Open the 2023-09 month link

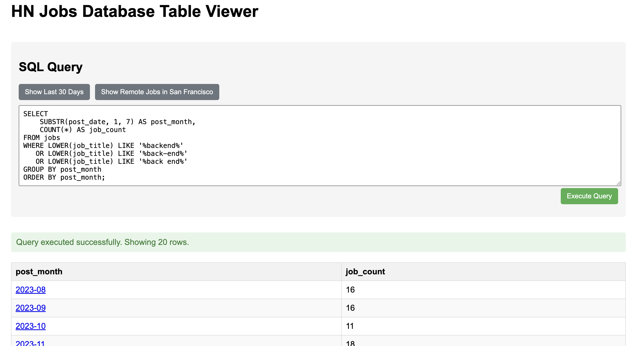[30, 308]
